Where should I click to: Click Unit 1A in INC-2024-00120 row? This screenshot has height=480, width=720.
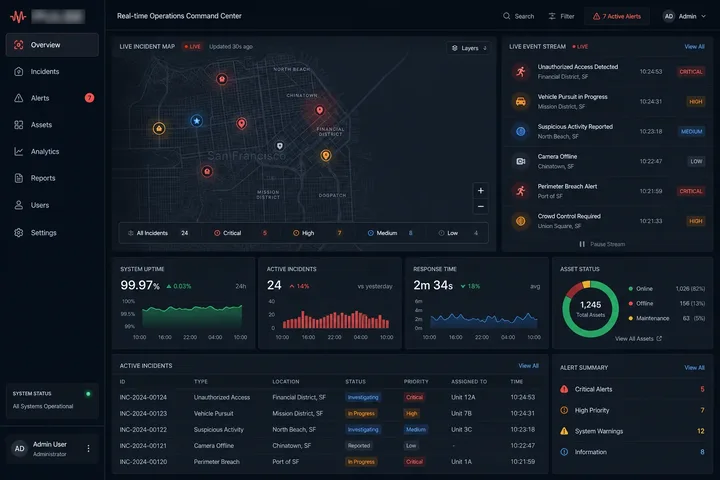click(461, 462)
